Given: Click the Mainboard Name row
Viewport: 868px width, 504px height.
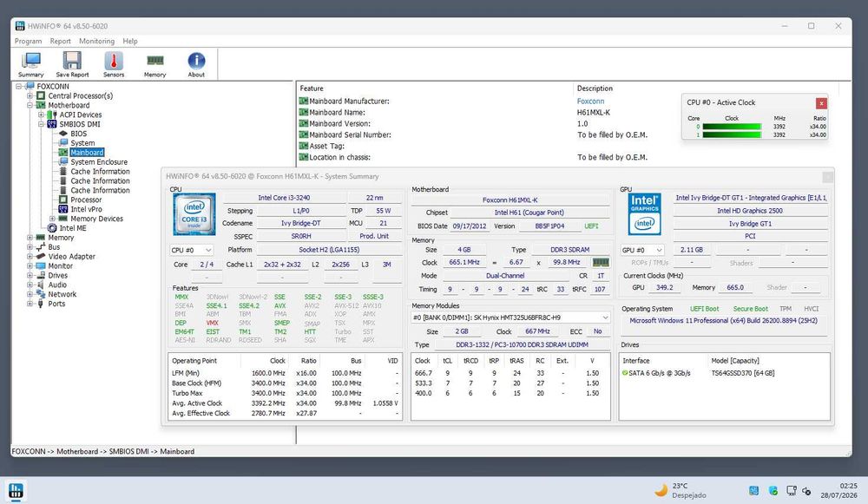Looking at the screenshot, I should click(x=568, y=112).
